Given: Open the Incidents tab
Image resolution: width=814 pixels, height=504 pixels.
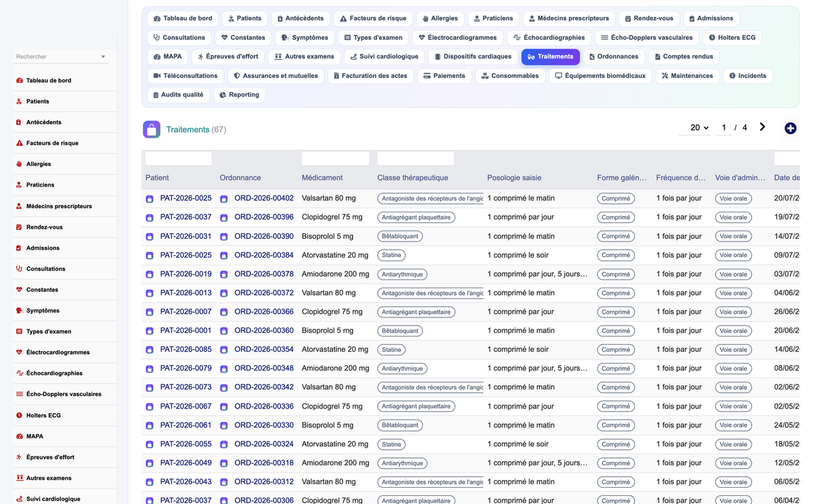Looking at the screenshot, I should [748, 76].
